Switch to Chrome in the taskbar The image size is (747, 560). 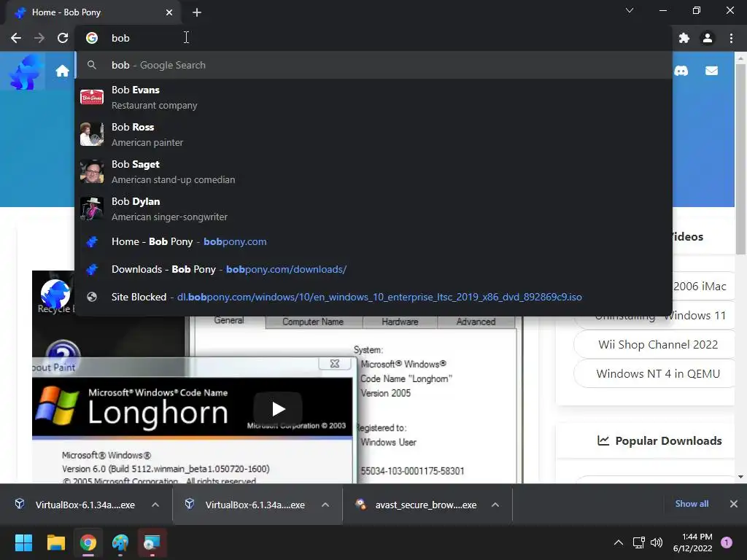click(88, 542)
